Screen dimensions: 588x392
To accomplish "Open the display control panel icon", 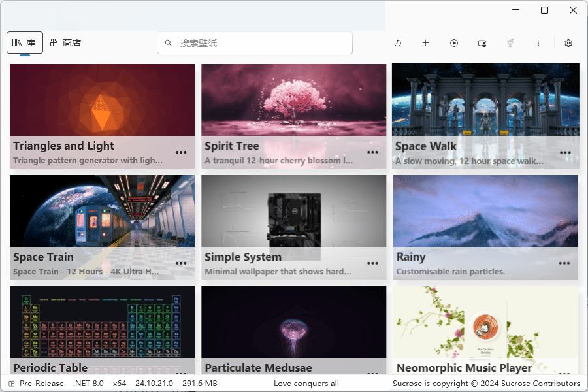I will point(482,43).
